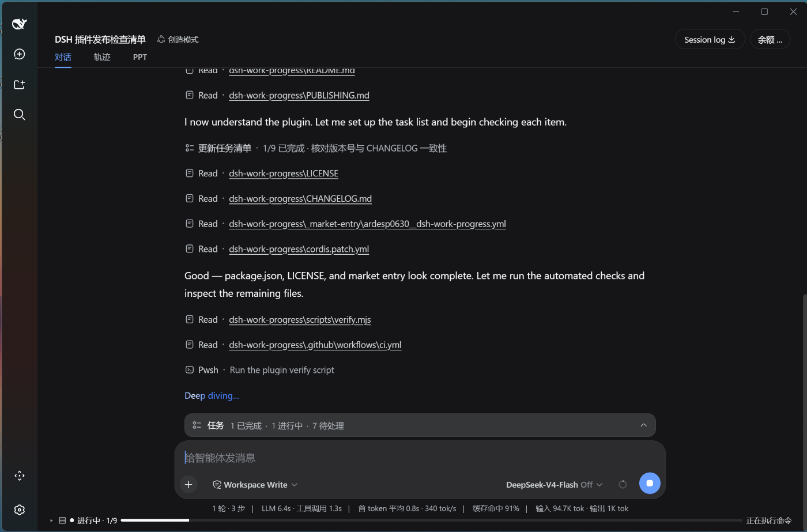Click the task list icon in 任务 bar
This screenshot has height=532, width=807.
pos(197,425)
